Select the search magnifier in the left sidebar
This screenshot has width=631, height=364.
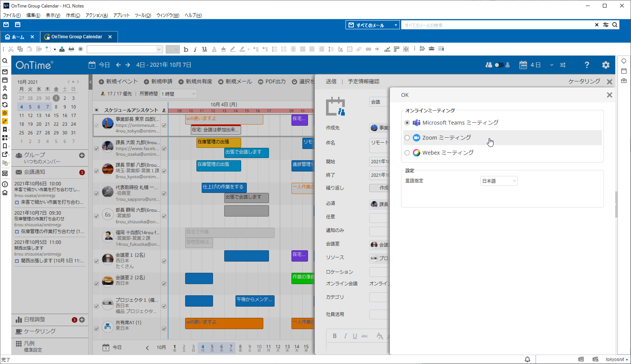[x=5, y=60]
